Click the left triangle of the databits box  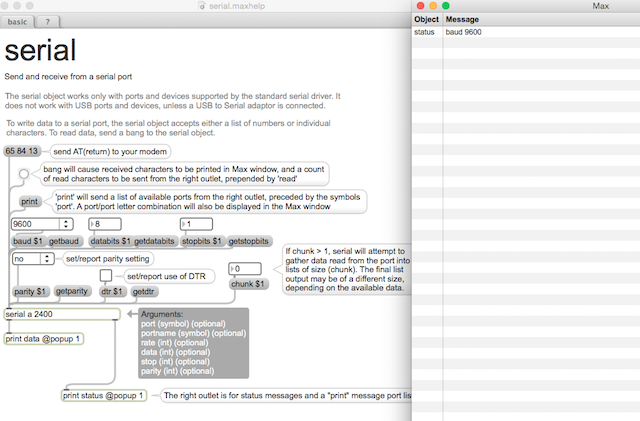(92, 224)
